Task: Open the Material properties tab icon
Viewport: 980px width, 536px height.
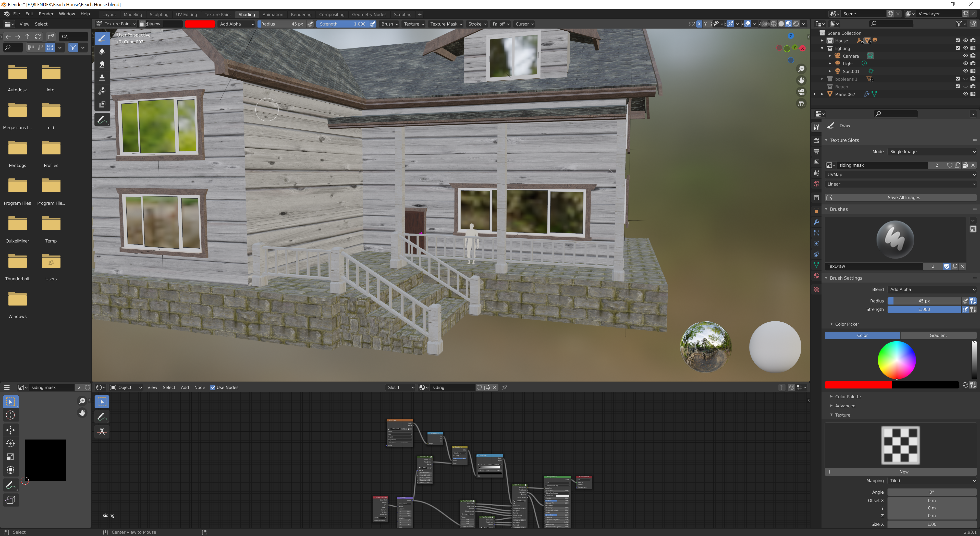Action: coord(816,276)
